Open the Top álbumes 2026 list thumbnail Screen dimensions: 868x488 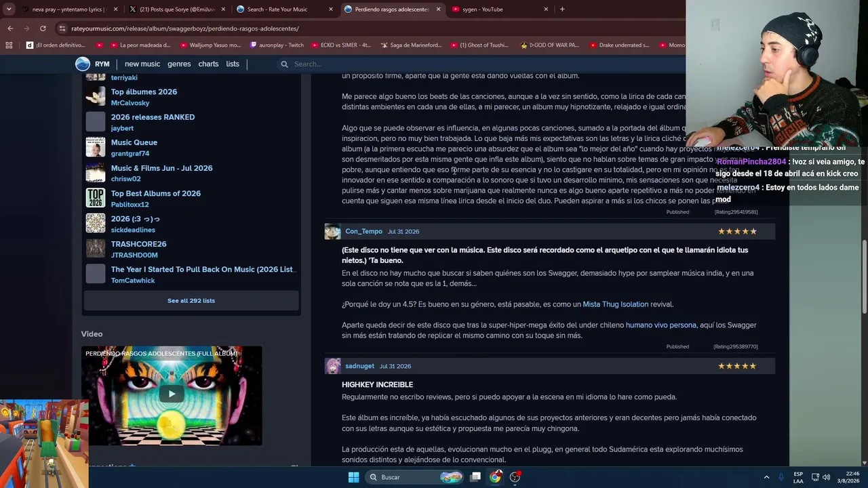[x=96, y=96]
